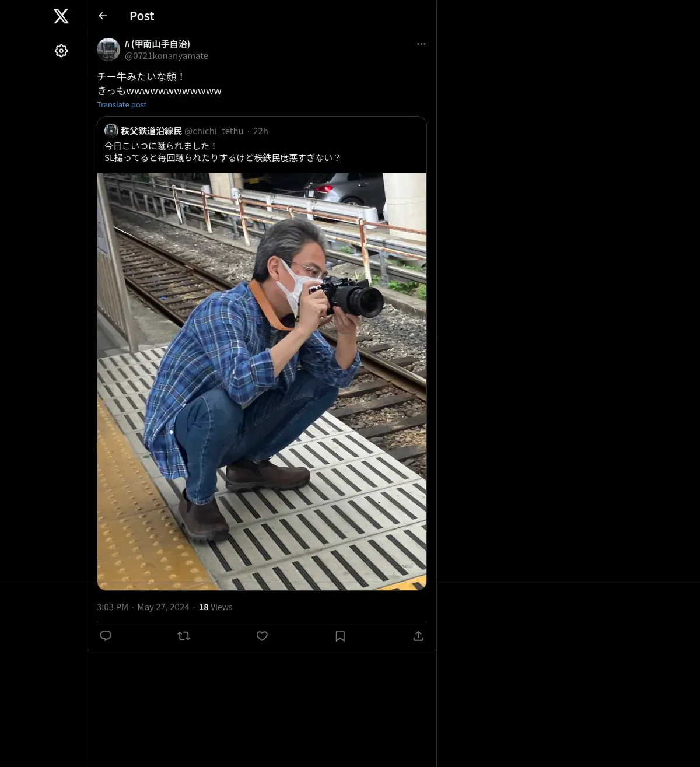This screenshot has height=767, width=700.
Task: Share the post via share icon
Action: tap(418, 636)
